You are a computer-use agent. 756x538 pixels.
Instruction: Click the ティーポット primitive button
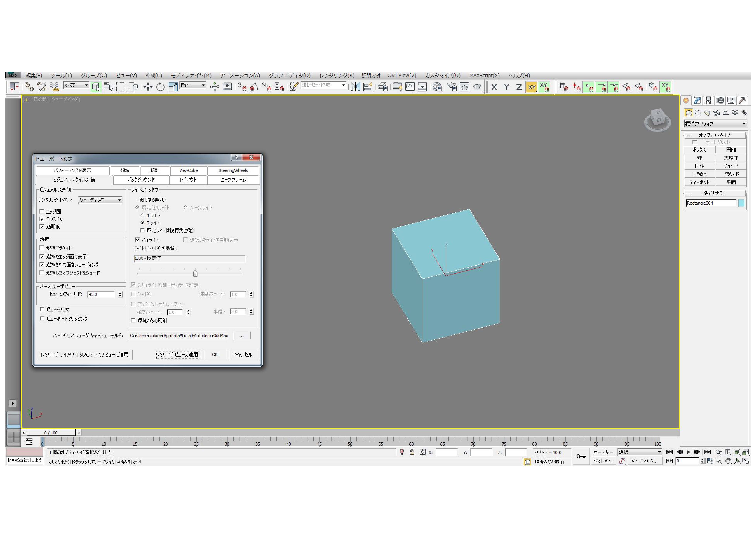(x=699, y=182)
